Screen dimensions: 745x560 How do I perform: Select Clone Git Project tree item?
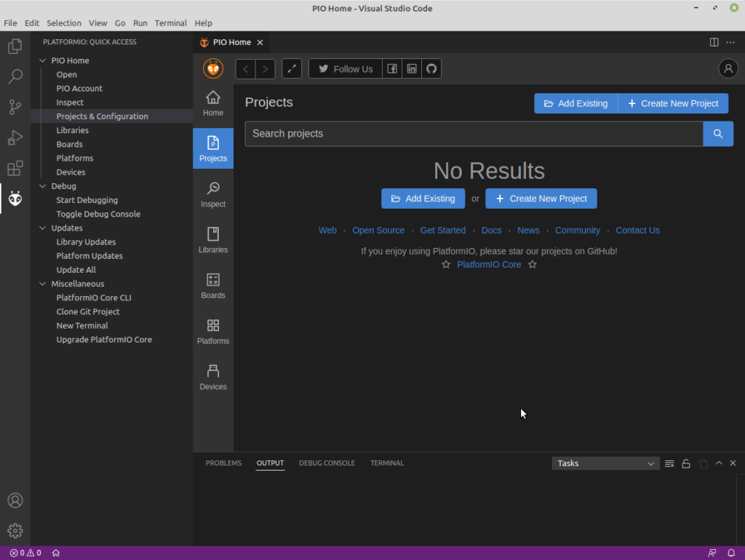pos(111,311)
